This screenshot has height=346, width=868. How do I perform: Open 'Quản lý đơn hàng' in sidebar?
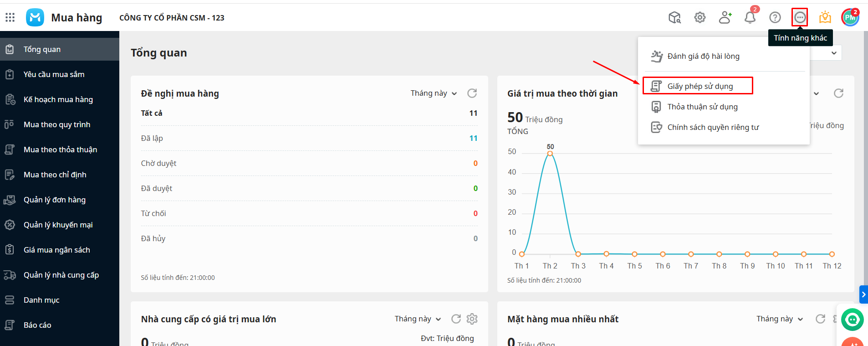tap(54, 200)
